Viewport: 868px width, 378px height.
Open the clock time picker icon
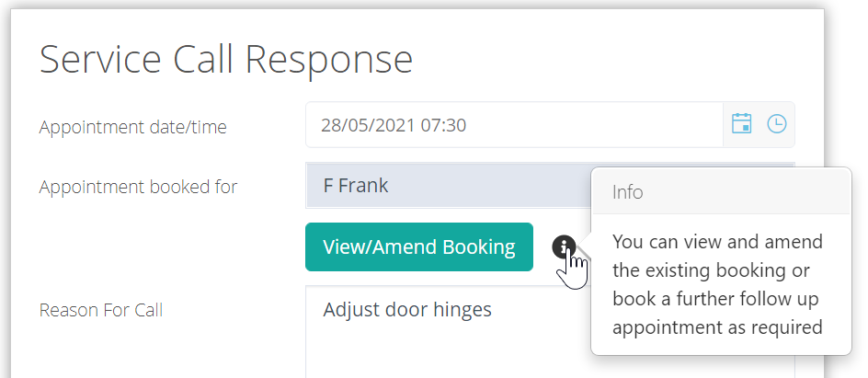777,124
